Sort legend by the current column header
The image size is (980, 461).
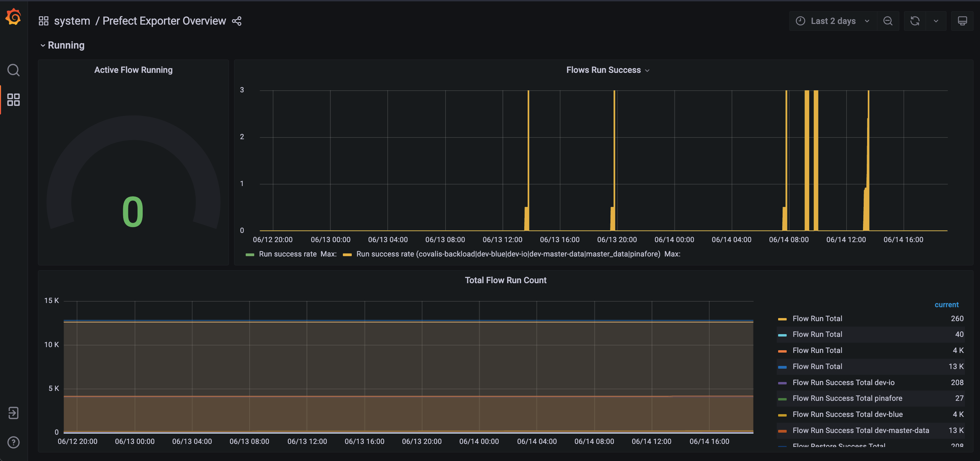(946, 305)
